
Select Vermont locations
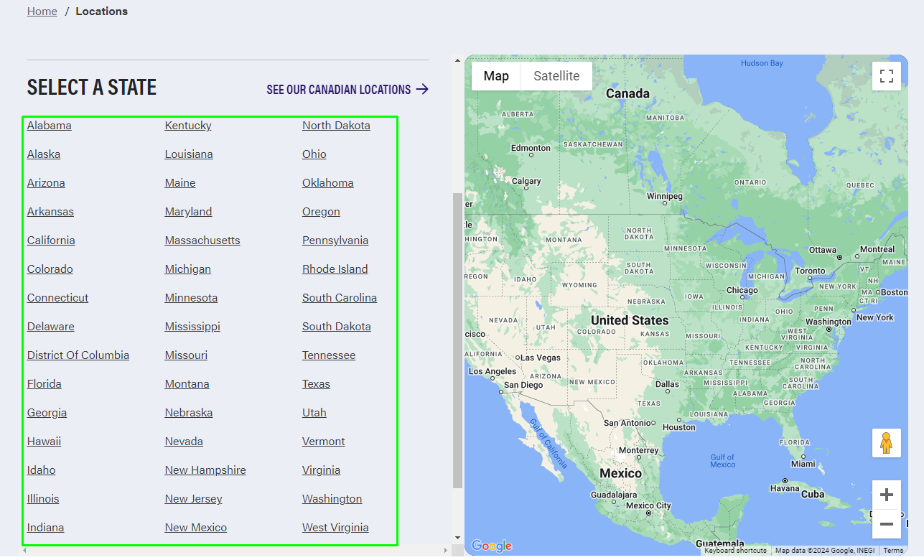click(x=324, y=442)
